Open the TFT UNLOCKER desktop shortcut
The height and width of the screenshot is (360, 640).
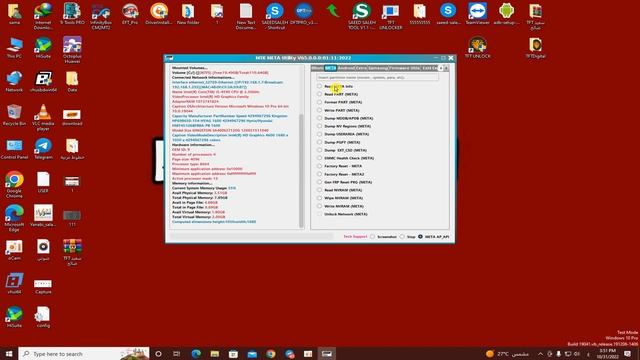coord(391,16)
